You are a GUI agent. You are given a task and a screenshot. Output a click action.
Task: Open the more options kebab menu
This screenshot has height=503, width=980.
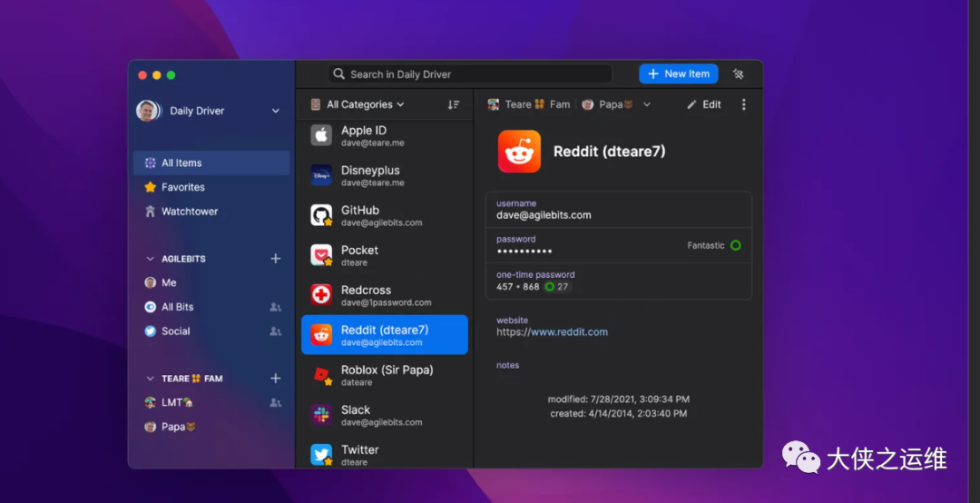743,104
